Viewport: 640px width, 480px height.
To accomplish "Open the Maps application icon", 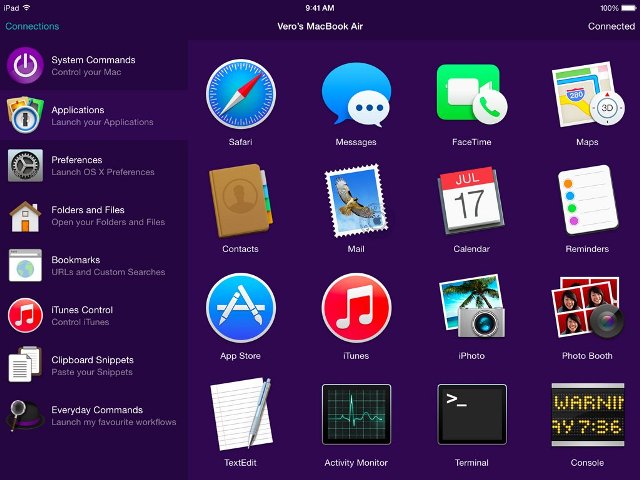I will (x=587, y=94).
